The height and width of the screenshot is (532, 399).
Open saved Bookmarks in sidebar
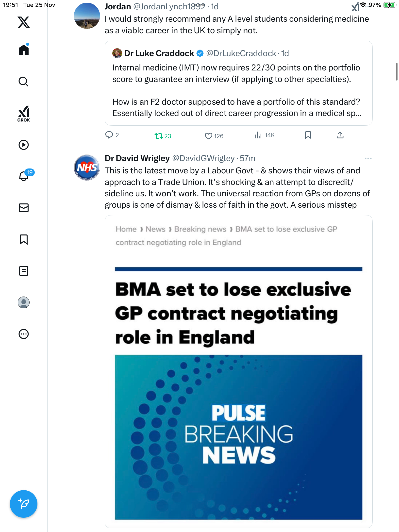[x=24, y=239]
